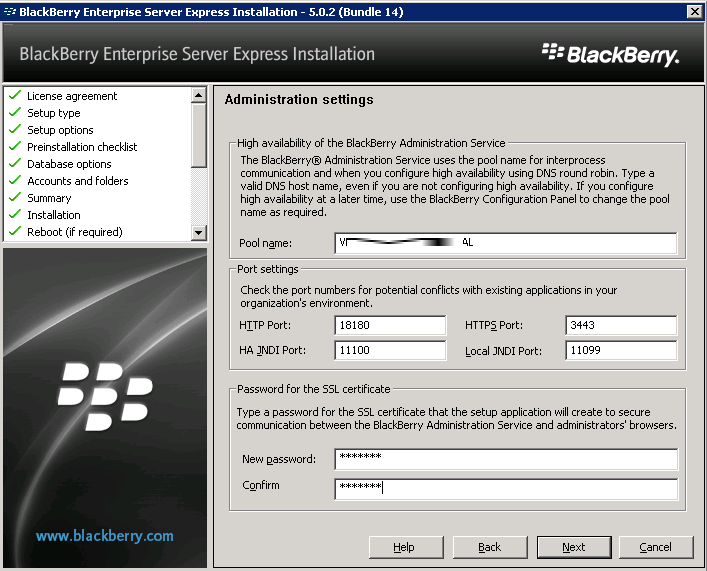Click the title bar application icon
The width and height of the screenshot is (707, 571).
(10, 11)
